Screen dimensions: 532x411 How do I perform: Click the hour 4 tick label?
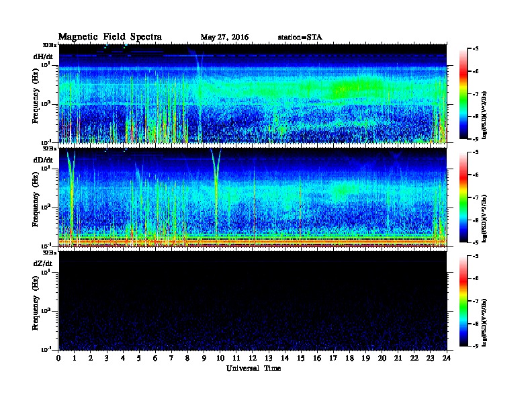pos(123,358)
